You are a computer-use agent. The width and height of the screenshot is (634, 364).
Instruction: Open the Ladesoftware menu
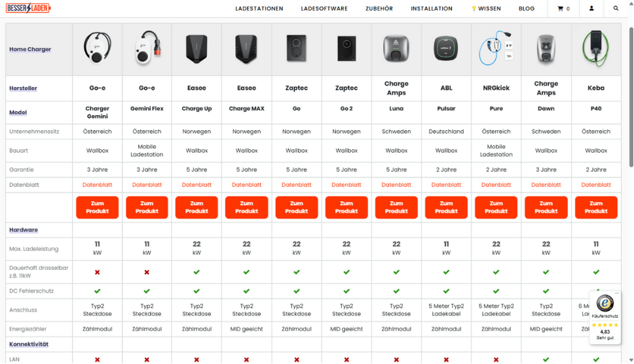tap(324, 9)
